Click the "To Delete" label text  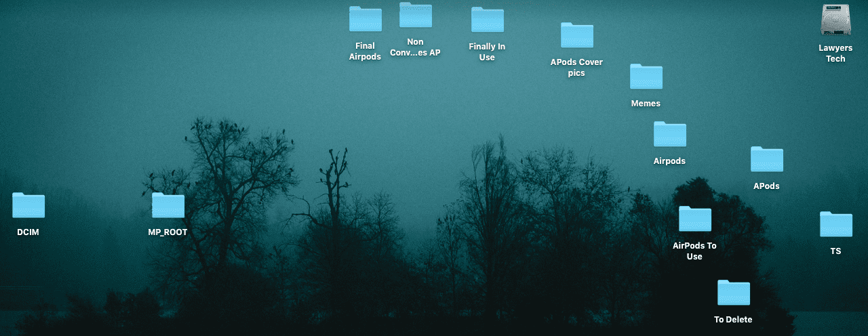pyautogui.click(x=733, y=320)
